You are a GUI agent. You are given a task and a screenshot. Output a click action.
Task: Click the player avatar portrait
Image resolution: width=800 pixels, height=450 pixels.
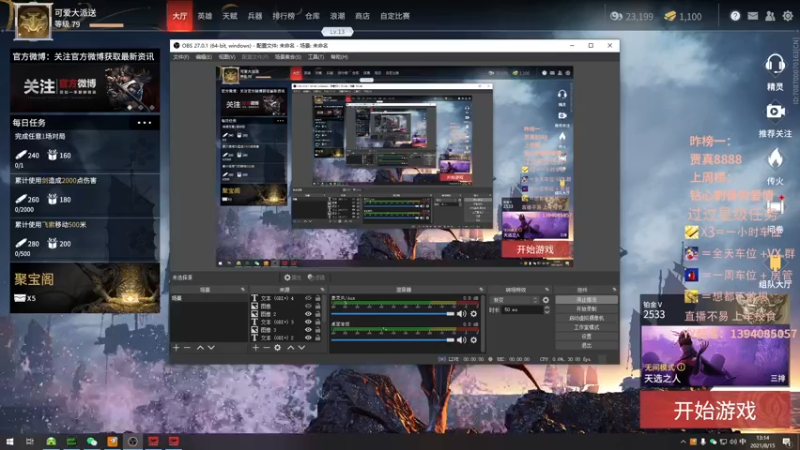tap(33, 21)
